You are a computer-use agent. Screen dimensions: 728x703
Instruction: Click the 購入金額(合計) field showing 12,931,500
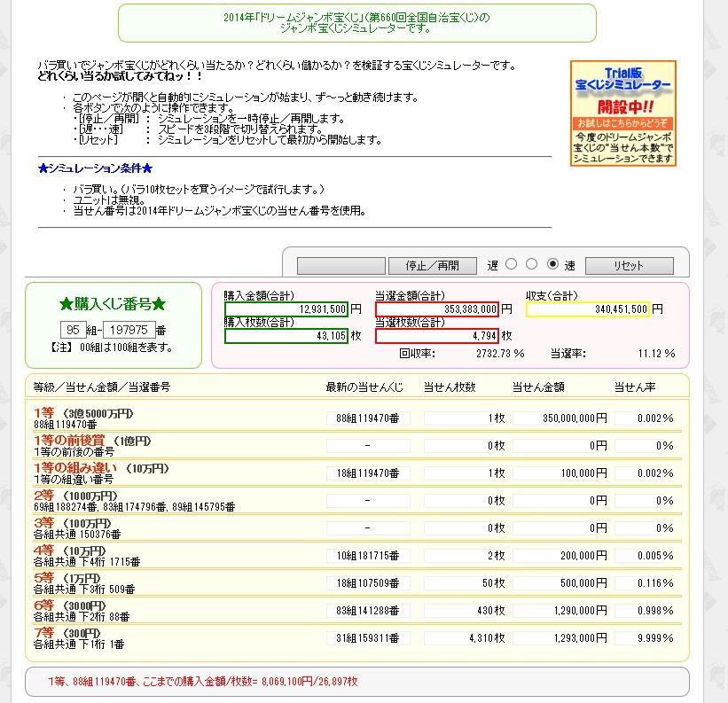click(x=286, y=309)
